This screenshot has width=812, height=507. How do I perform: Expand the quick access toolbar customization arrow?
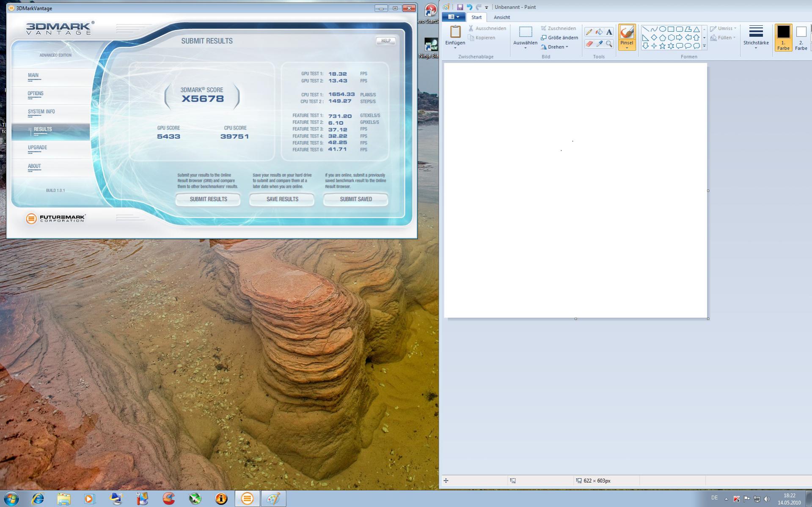pyautogui.click(x=487, y=7)
